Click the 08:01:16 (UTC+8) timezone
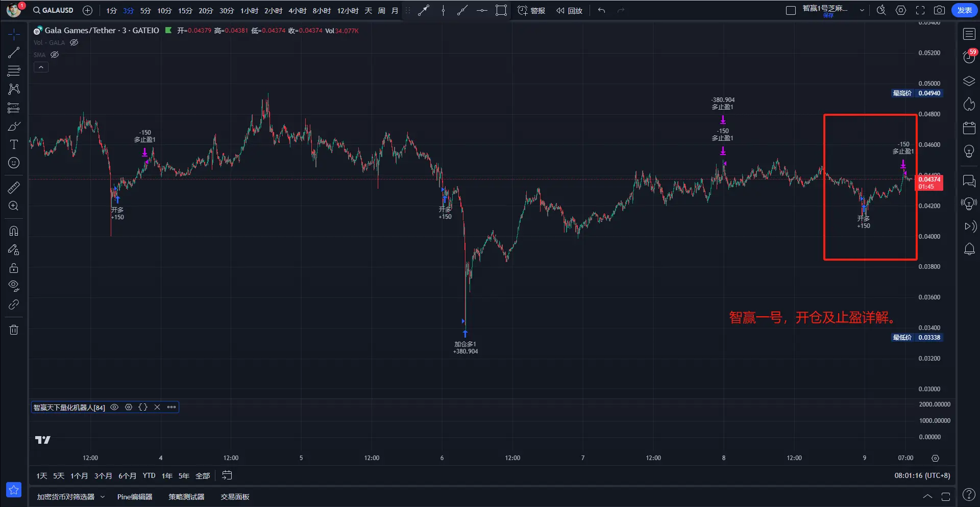 click(922, 475)
